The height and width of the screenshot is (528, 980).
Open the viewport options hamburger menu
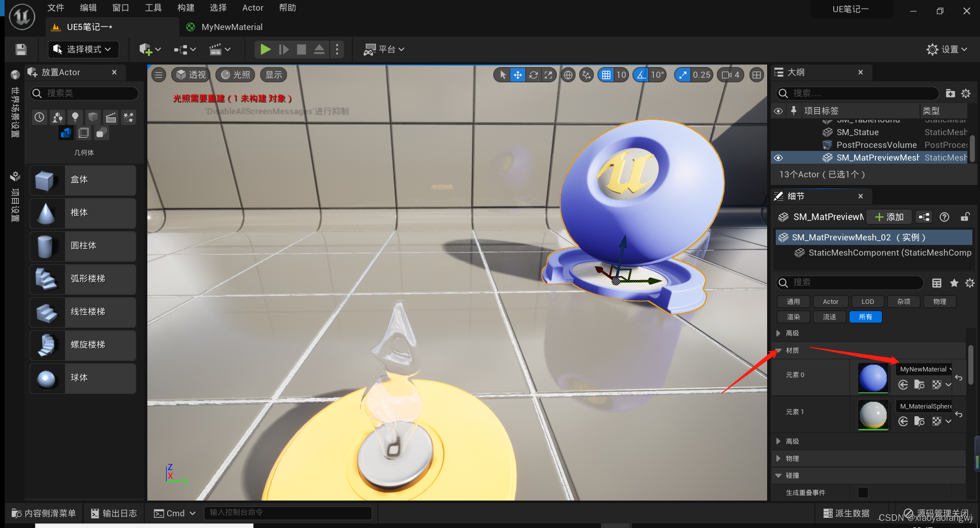click(x=159, y=75)
